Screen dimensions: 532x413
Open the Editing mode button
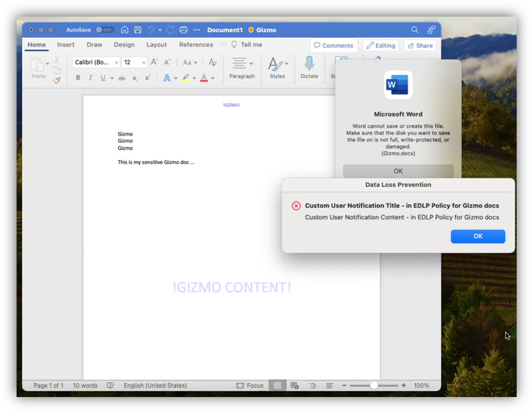[381, 45]
